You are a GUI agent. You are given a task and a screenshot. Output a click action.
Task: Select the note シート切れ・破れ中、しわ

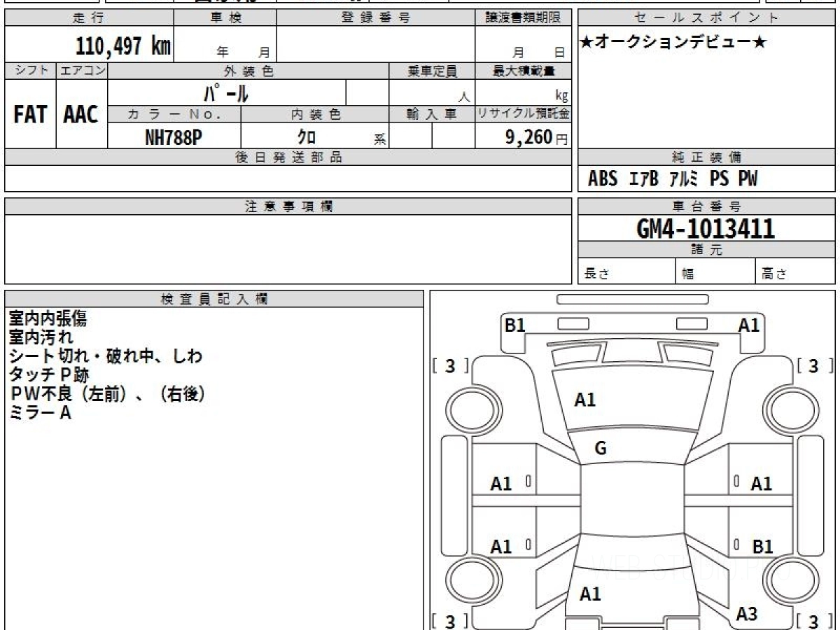(105, 356)
